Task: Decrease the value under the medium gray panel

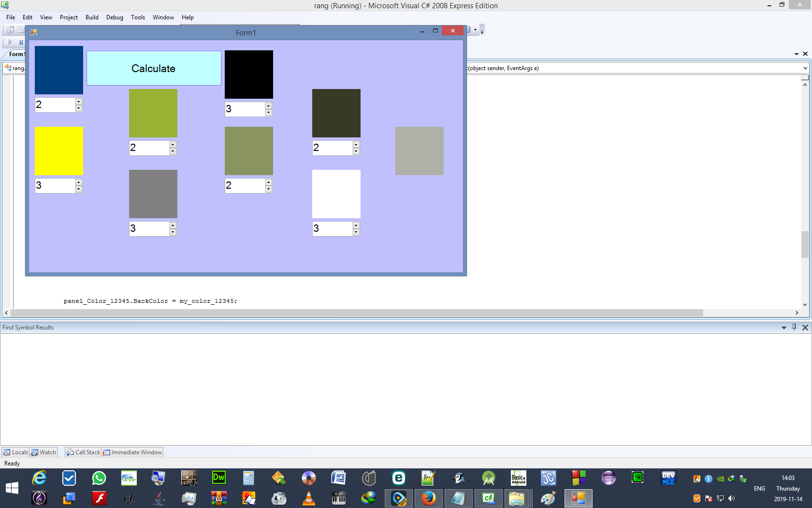Action: (173, 232)
